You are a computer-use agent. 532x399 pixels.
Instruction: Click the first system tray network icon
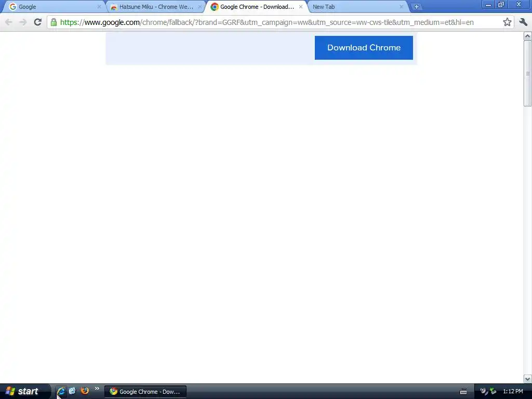tap(484, 392)
